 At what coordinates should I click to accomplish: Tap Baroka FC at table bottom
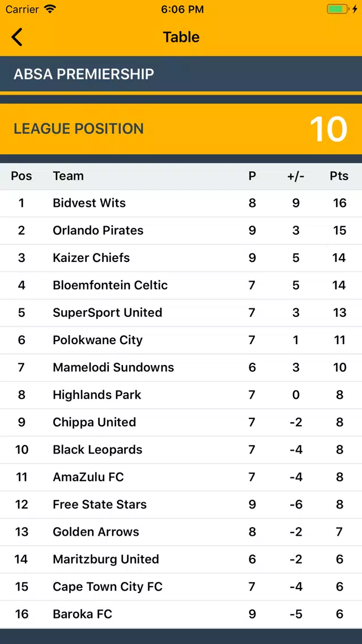point(181,614)
